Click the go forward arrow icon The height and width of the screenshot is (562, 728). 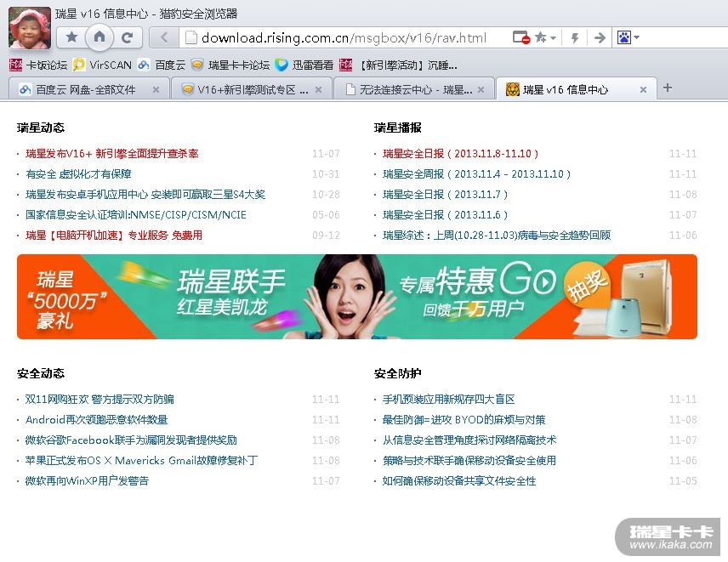point(600,37)
